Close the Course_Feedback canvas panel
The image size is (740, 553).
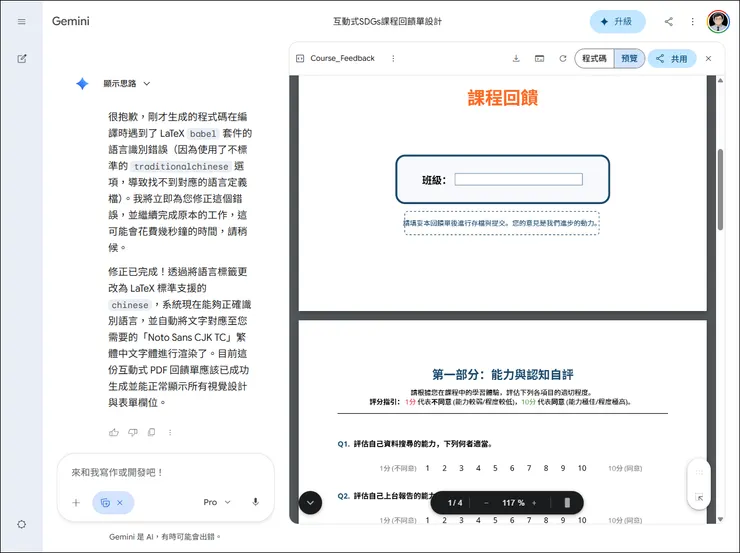[x=708, y=59]
